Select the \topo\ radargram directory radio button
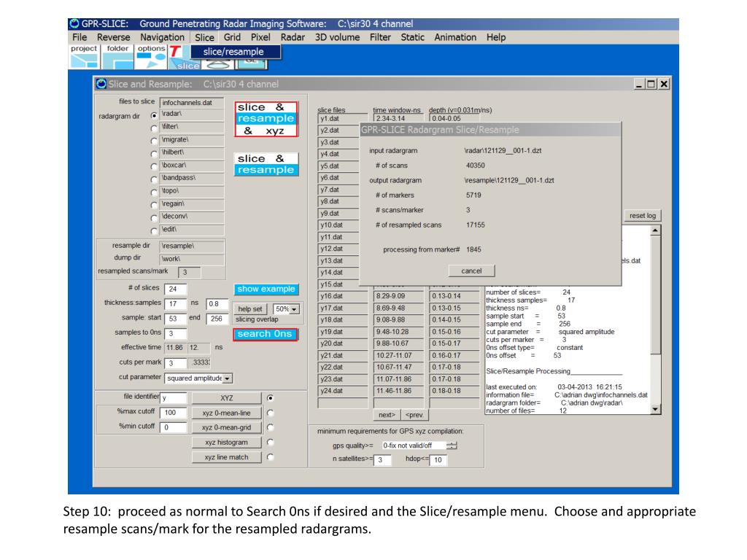 153,192
